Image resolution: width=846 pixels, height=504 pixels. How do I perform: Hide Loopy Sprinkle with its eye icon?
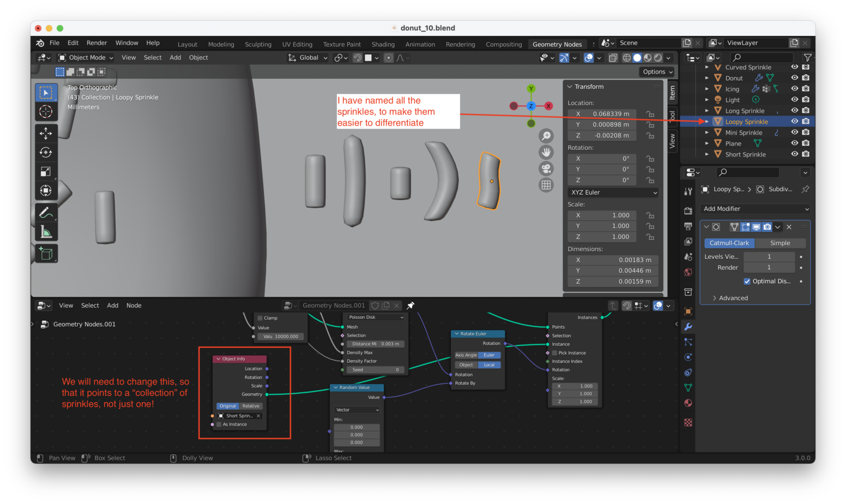pos(794,122)
